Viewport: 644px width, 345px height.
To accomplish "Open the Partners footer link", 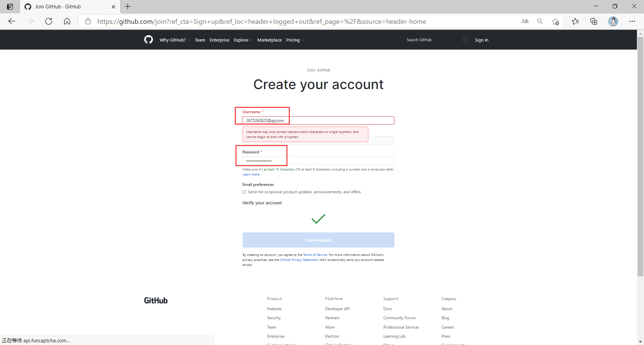I will (332, 318).
